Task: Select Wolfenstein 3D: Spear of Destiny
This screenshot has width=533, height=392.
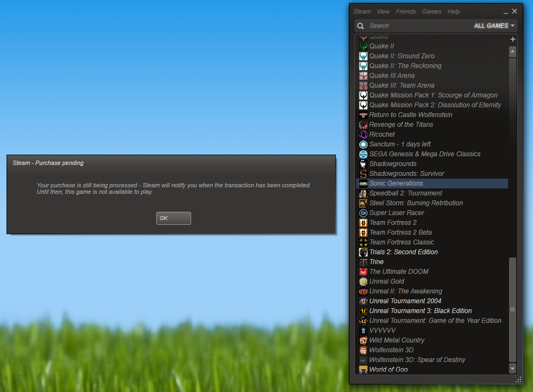Action: [x=432, y=360]
